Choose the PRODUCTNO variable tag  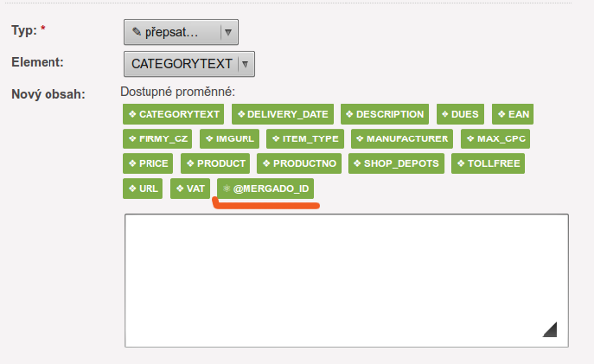coord(299,164)
